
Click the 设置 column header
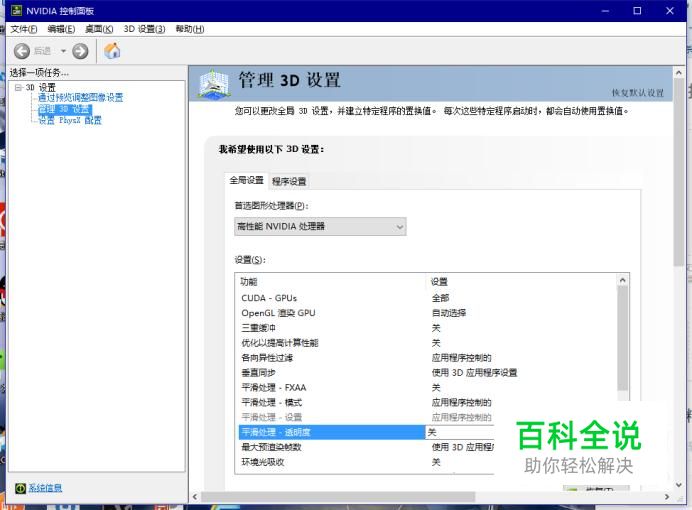pos(522,281)
